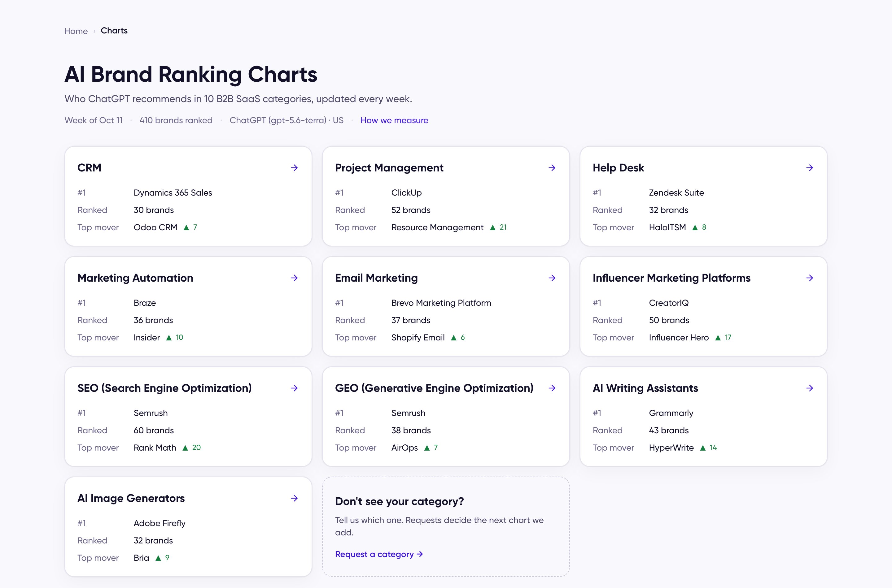892x588 pixels.
Task: Click Request a category link
Action: pyautogui.click(x=379, y=554)
